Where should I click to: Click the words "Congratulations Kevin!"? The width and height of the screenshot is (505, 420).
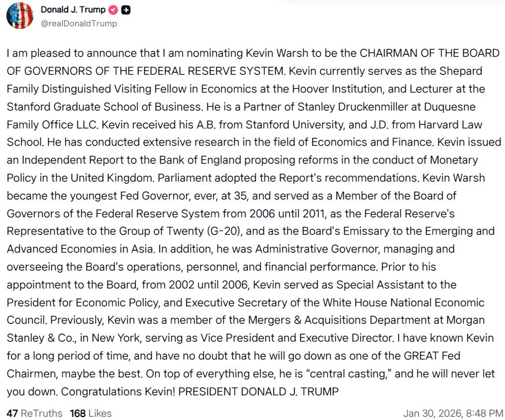pyautogui.click(x=118, y=391)
